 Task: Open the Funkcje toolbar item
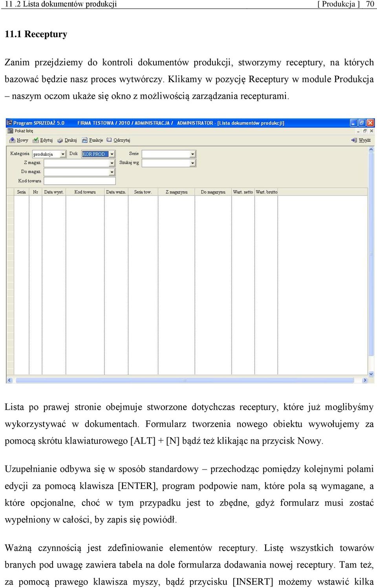[92, 140]
